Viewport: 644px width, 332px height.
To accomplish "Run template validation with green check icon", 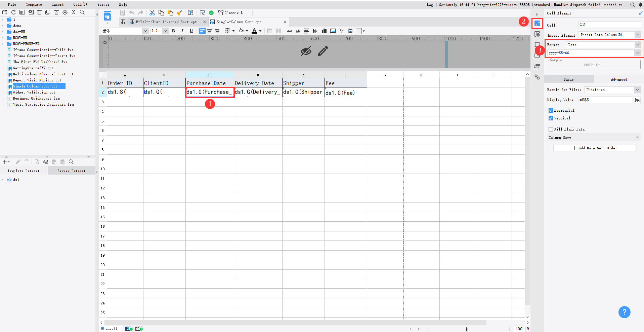I will point(212,12).
